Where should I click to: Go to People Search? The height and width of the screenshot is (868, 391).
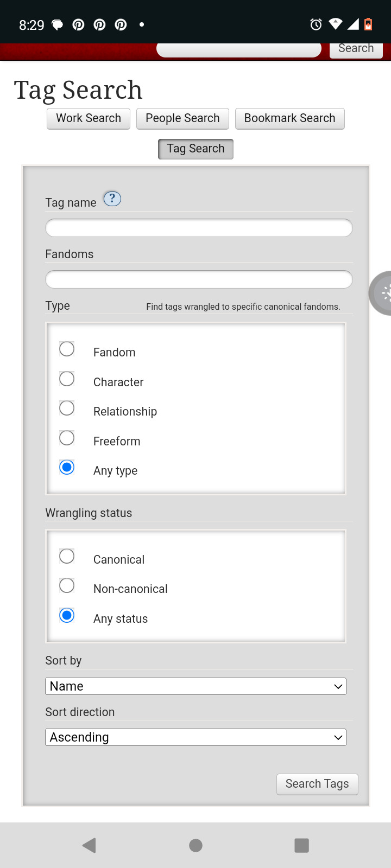tap(182, 118)
